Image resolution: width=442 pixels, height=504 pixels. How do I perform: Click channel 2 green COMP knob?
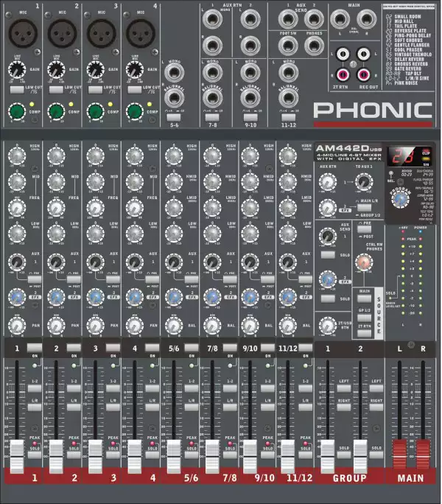click(x=56, y=112)
